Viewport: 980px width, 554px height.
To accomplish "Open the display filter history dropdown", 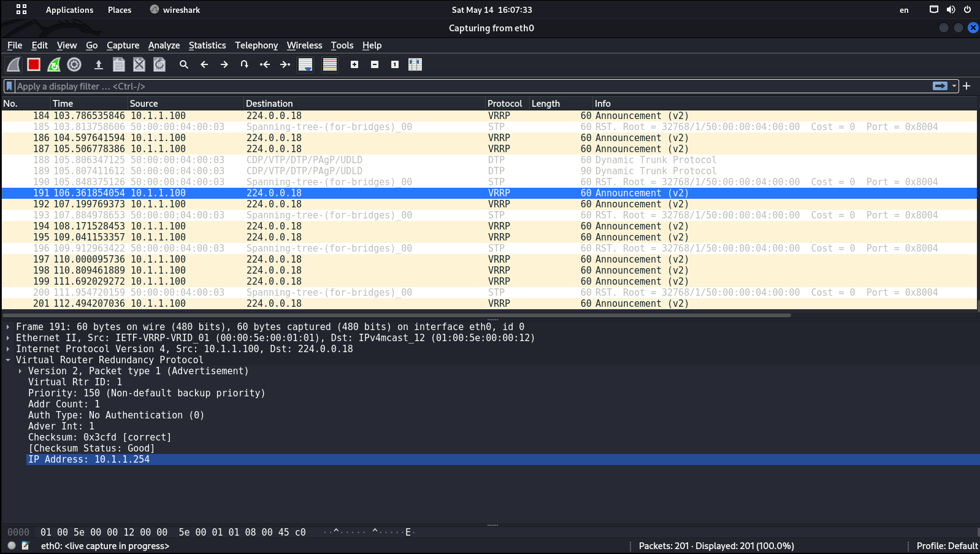I will click(x=954, y=87).
